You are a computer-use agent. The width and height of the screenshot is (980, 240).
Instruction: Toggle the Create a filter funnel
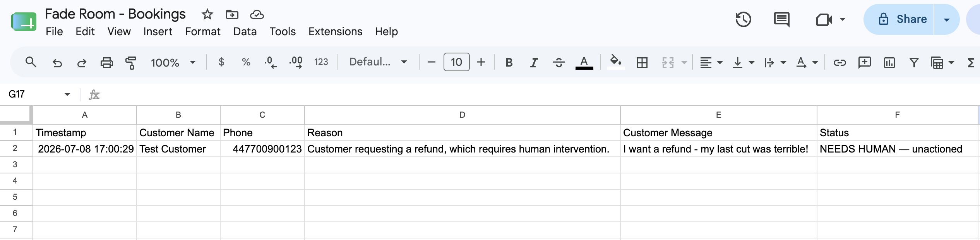(914, 62)
